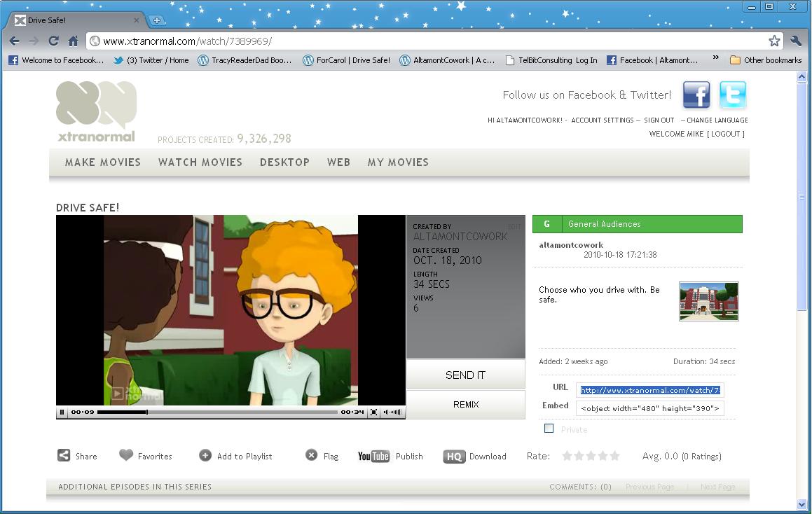Click the Add to Playlist plus icon

tap(205, 455)
